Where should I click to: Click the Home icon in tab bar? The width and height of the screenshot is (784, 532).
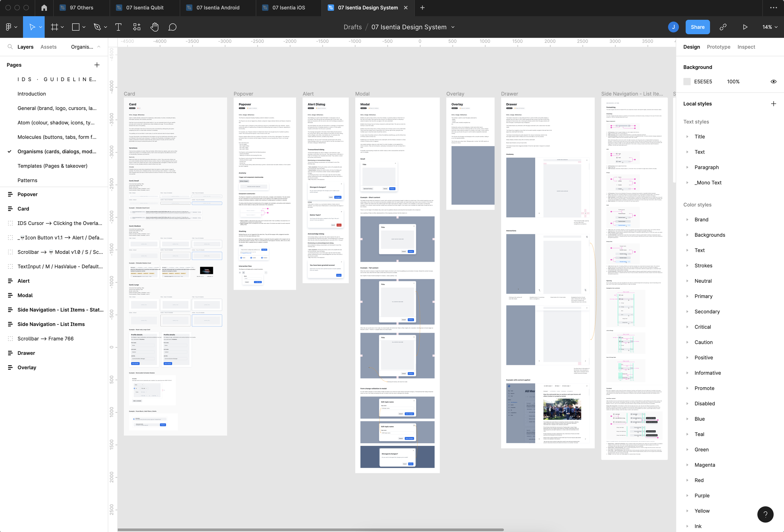(44, 8)
